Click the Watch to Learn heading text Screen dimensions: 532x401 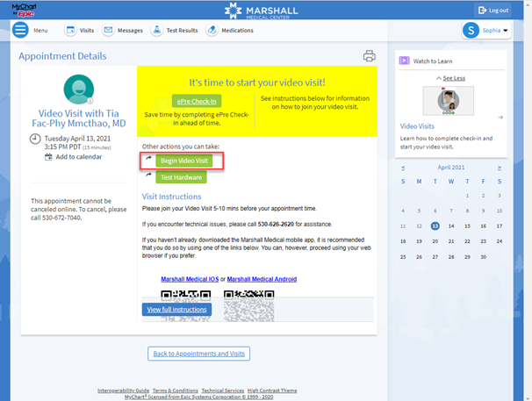pyautogui.click(x=433, y=61)
